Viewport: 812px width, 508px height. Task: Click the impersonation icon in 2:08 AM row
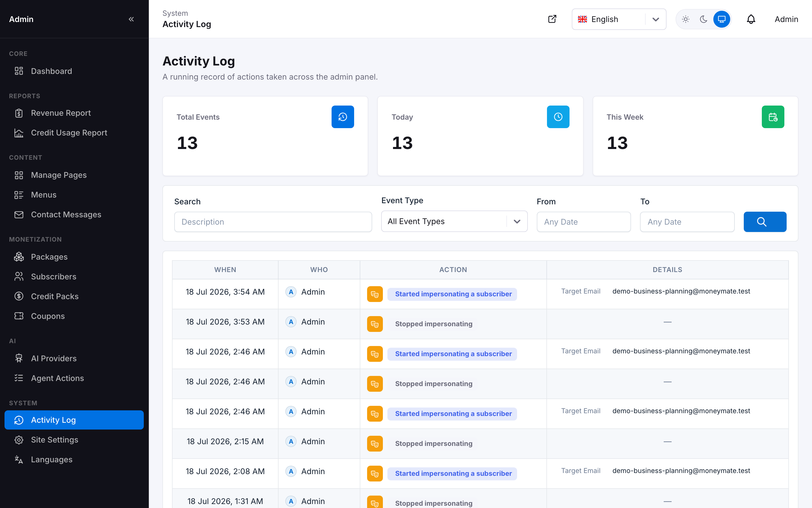point(375,473)
